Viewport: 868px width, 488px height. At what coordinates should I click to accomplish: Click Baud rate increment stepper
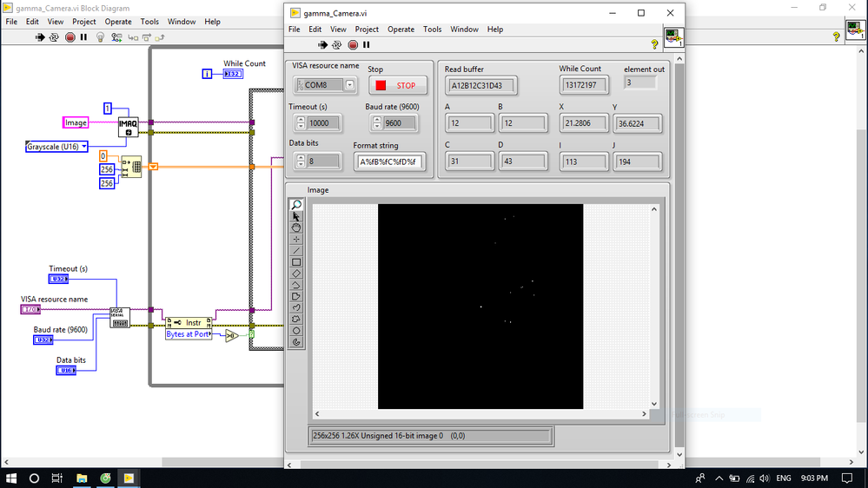click(x=377, y=120)
